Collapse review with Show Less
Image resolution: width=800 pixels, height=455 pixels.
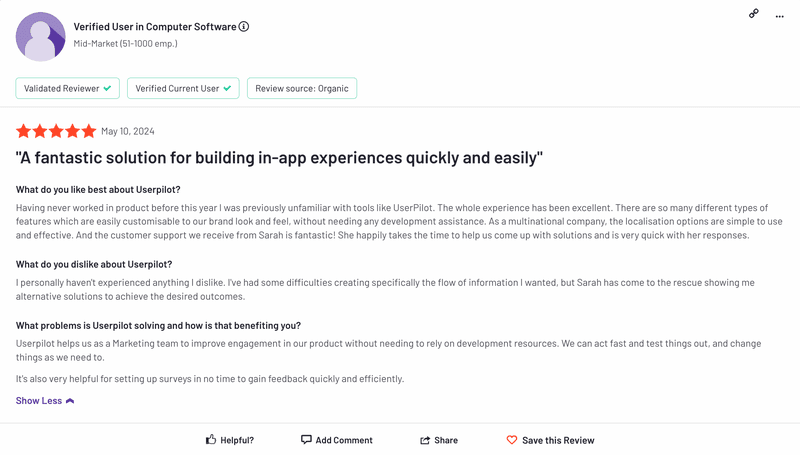(x=45, y=401)
